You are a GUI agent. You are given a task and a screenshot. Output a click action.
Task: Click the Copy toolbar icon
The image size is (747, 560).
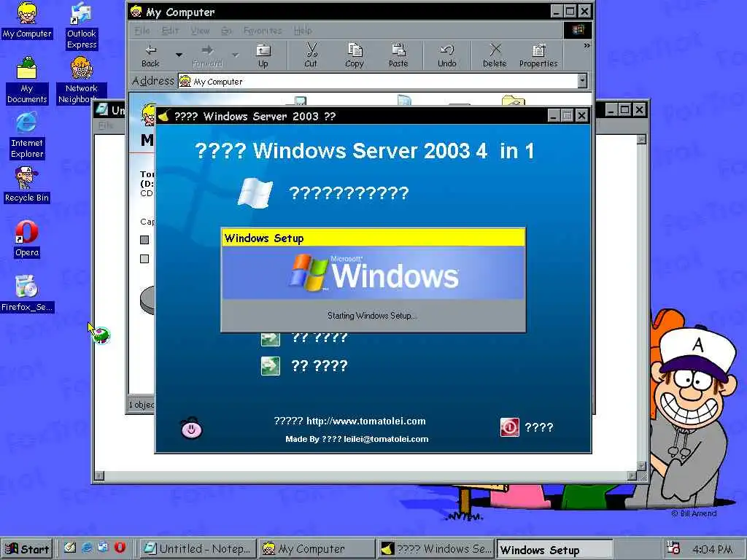(x=355, y=55)
